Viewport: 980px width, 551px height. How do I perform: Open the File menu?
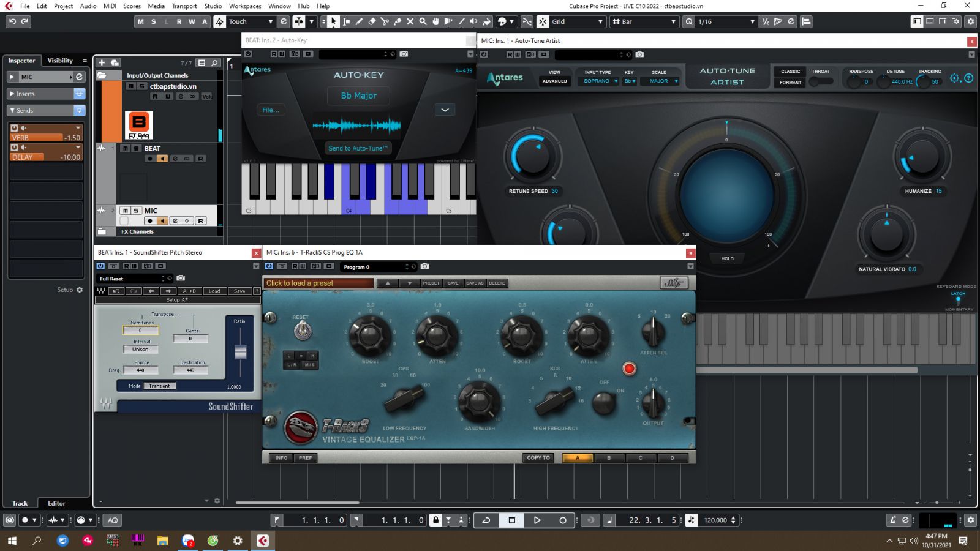24,6
